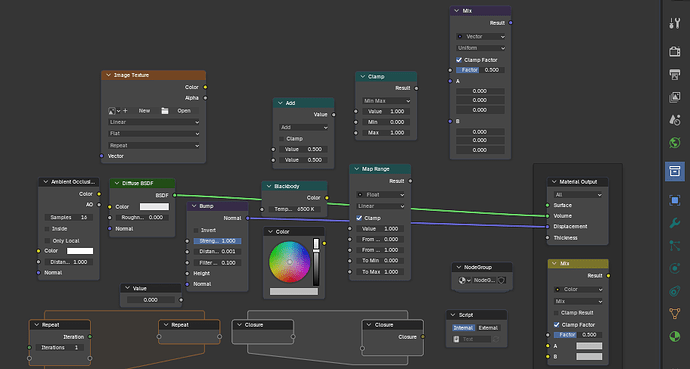Click New in the Image Texture node
This screenshot has height=369, width=690.
tap(144, 111)
